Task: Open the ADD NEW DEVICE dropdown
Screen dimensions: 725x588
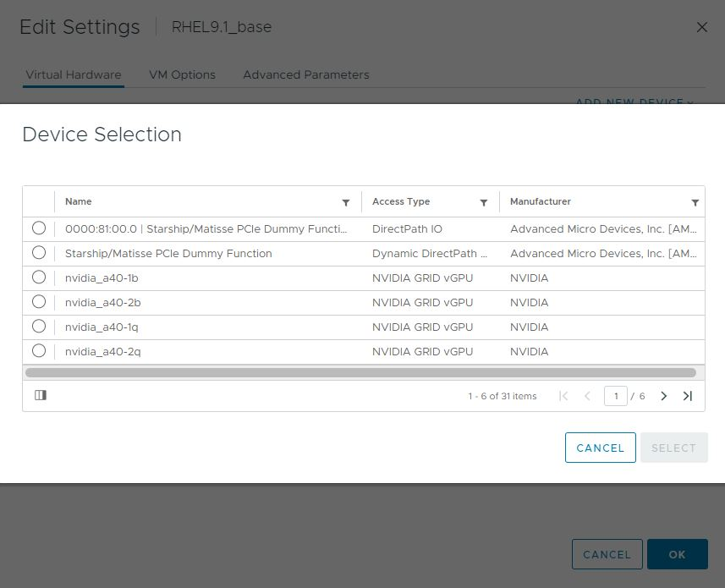Action: (x=633, y=102)
